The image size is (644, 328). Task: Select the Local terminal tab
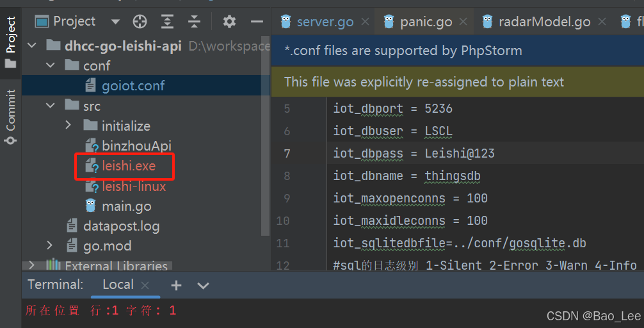click(x=118, y=284)
